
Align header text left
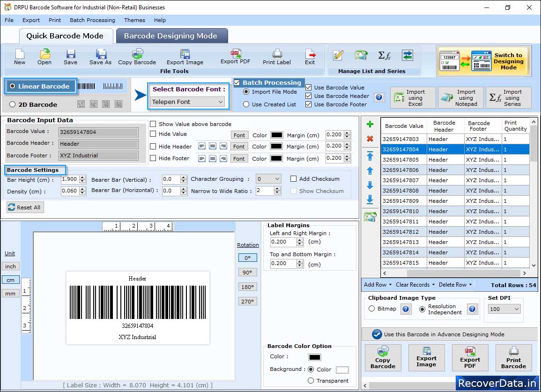point(202,146)
